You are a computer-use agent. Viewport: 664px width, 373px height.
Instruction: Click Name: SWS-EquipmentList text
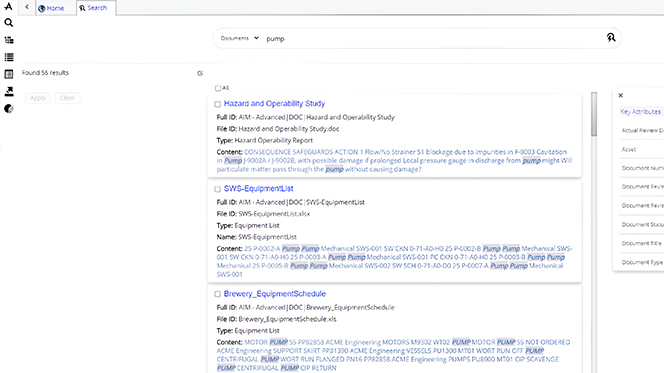[256, 237]
